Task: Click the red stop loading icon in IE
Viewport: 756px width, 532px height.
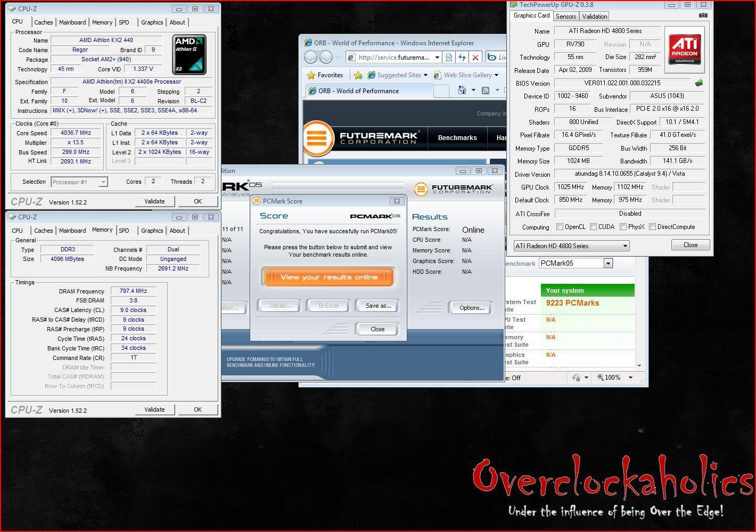Action: tap(475, 58)
